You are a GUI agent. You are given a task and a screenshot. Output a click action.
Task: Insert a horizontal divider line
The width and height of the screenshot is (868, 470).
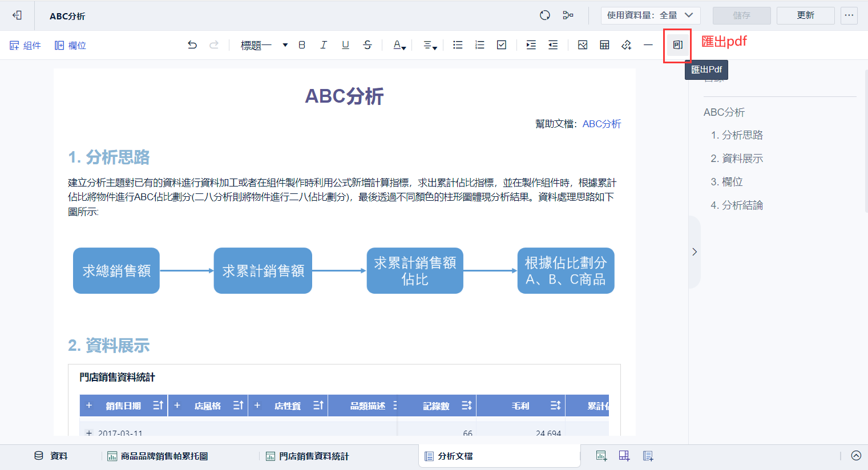tap(648, 45)
